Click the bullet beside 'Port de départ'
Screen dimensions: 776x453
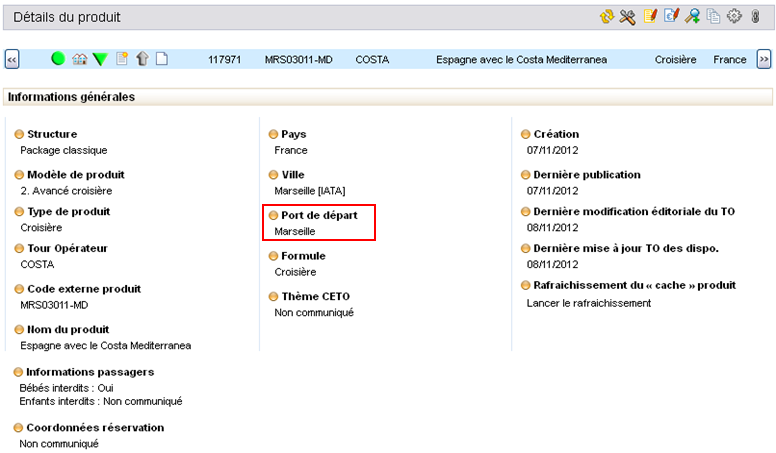(x=274, y=215)
